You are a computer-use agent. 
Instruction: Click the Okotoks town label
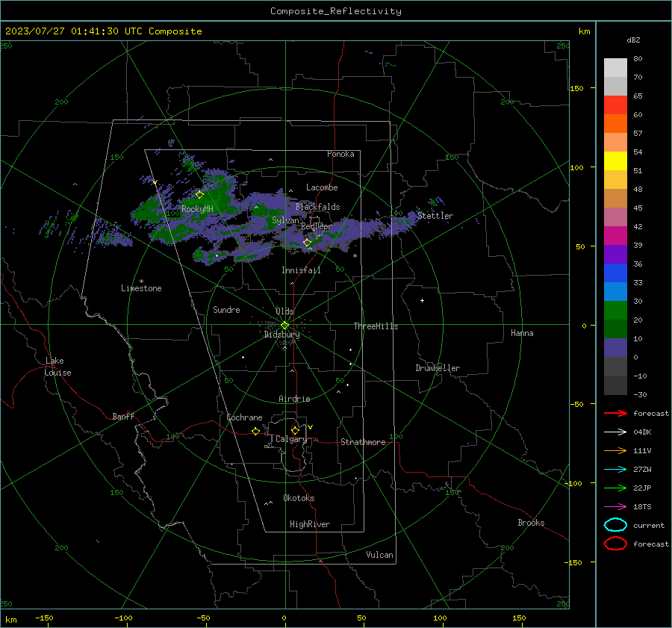[299, 498]
